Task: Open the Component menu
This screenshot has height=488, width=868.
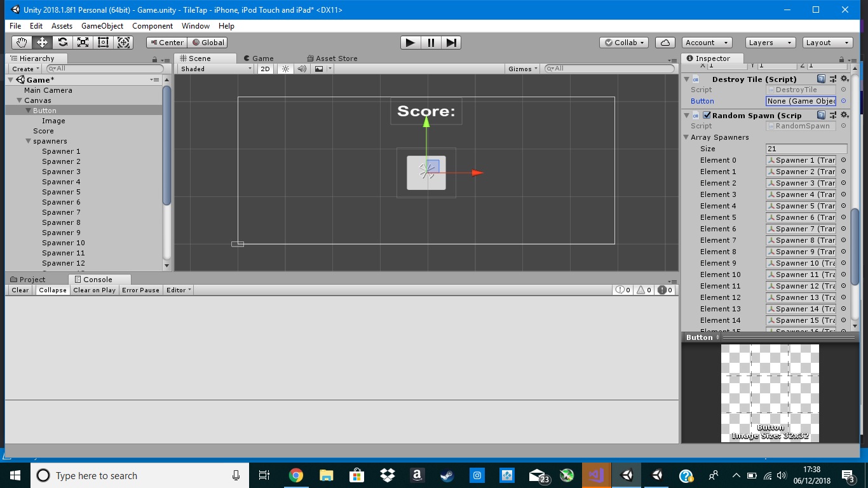Action: click(153, 26)
